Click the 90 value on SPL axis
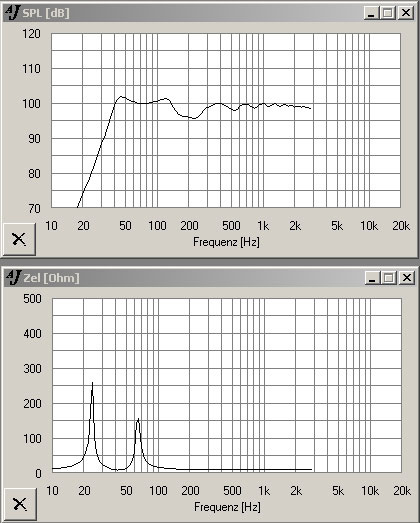The width and height of the screenshot is (420, 523). (x=34, y=139)
